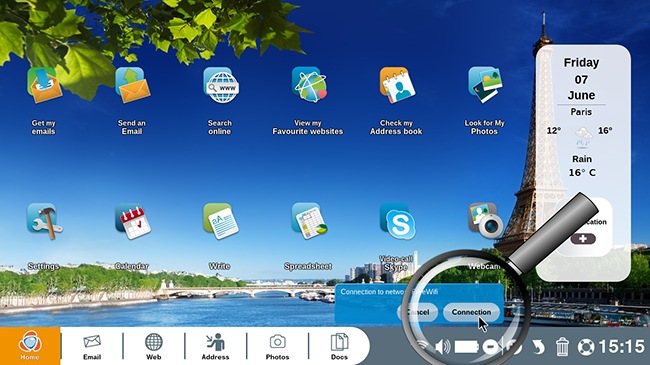The width and height of the screenshot is (650, 365).
Task: Launch the Calendar application
Action: point(133,221)
